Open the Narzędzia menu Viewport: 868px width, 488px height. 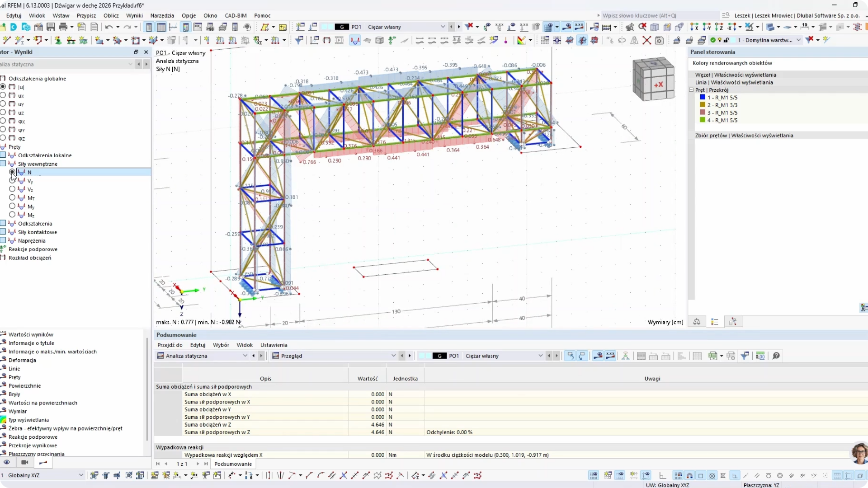162,15
